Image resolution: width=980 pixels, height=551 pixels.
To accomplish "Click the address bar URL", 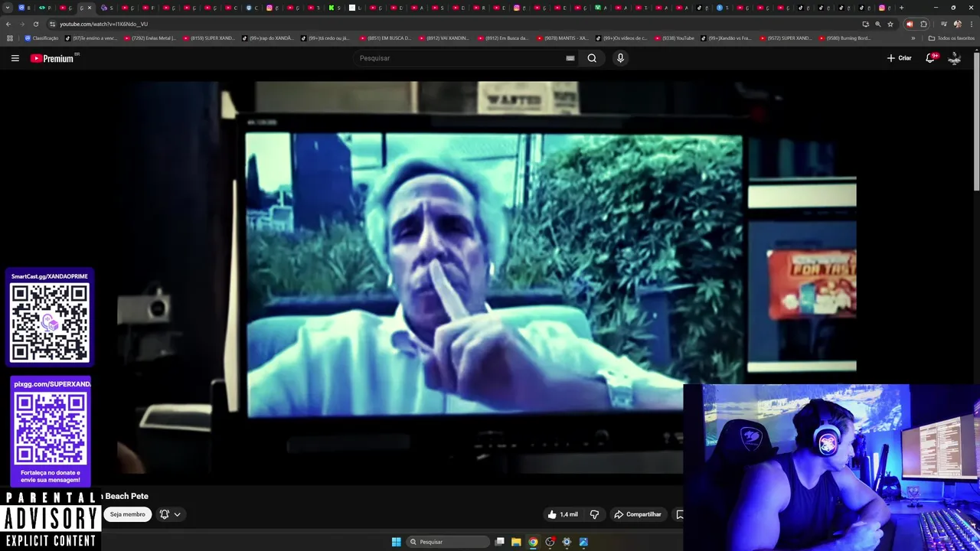I will (103, 24).
